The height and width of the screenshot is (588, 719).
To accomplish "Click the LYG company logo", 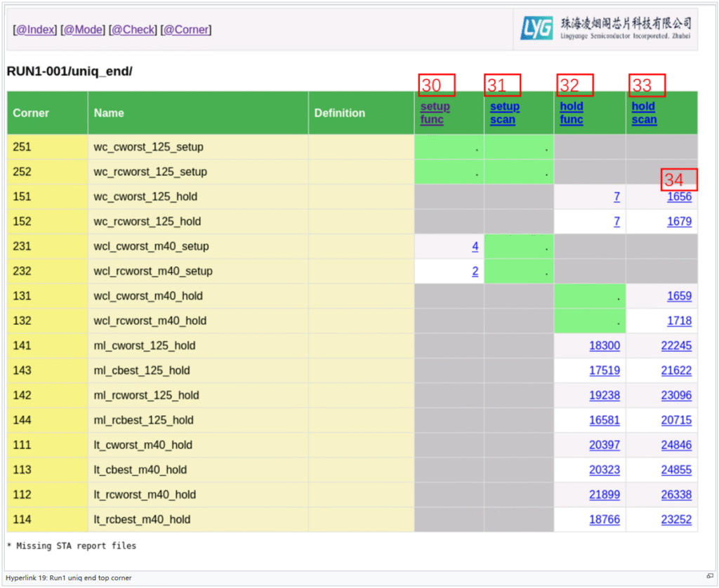I will coord(537,29).
